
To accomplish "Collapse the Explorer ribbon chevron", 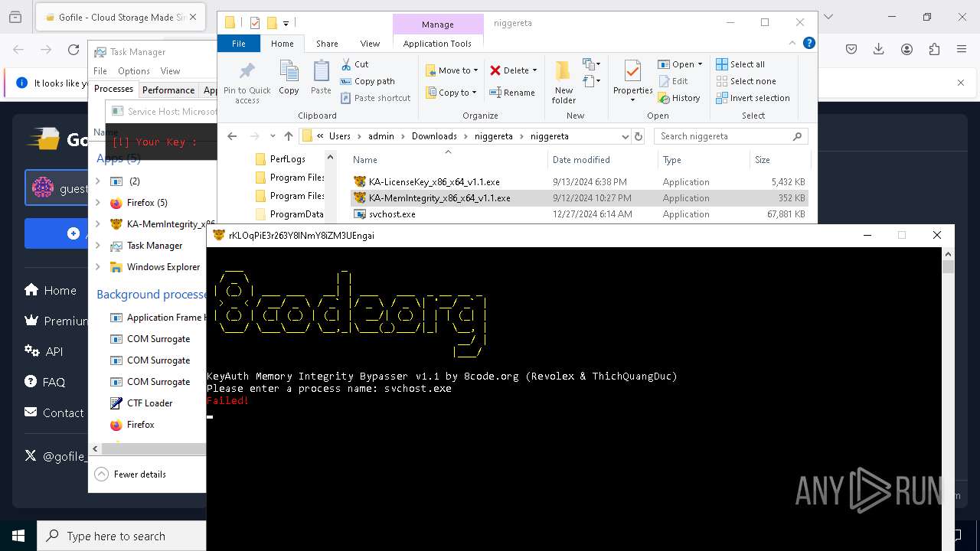I will (x=793, y=44).
